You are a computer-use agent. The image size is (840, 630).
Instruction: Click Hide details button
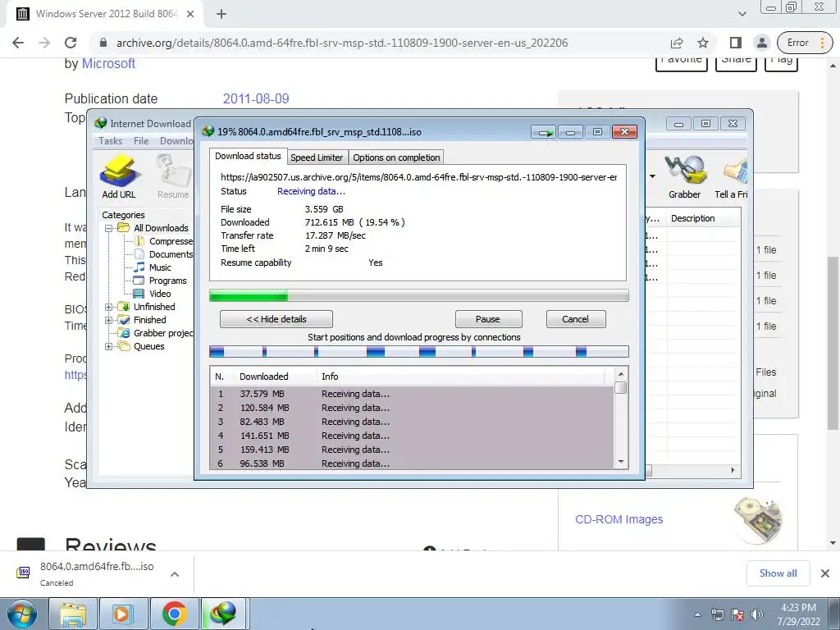coord(276,319)
